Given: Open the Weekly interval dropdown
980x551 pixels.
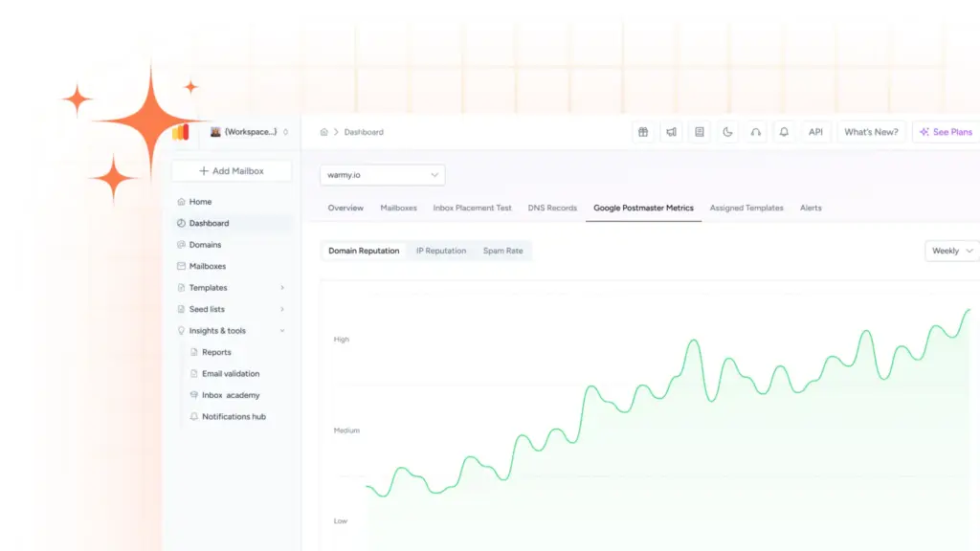Looking at the screenshot, I should tap(950, 251).
